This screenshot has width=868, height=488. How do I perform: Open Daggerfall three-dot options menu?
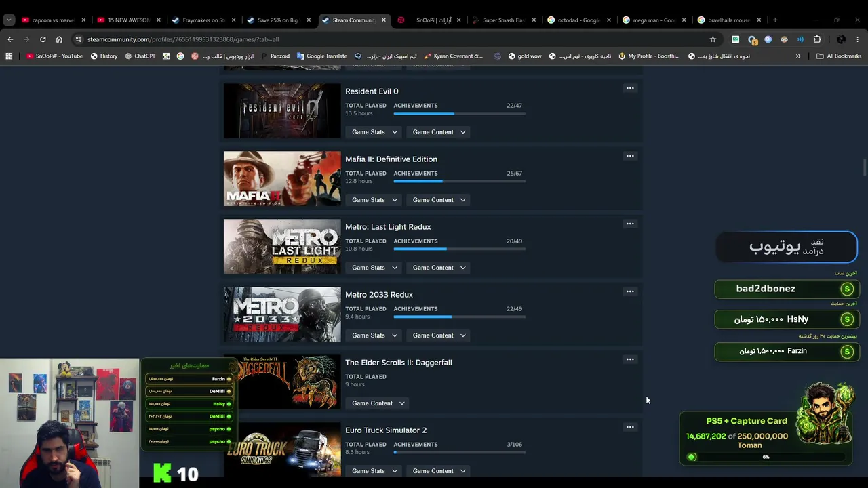pyautogui.click(x=630, y=359)
